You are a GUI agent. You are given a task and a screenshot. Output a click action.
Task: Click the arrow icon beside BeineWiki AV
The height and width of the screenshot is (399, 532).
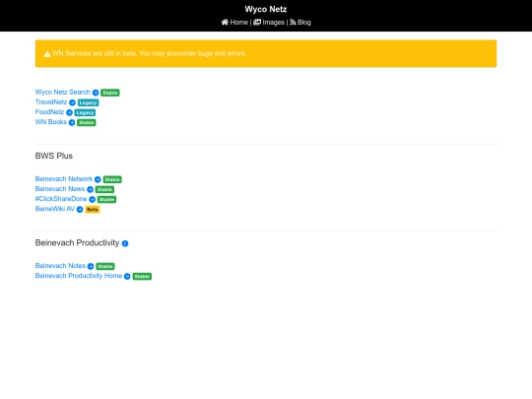(x=80, y=209)
